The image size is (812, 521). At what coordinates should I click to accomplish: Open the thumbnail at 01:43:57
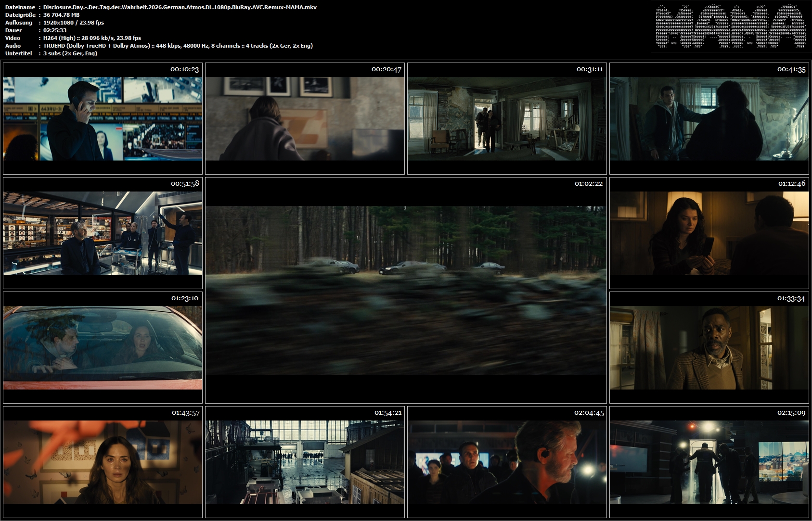tap(103, 462)
